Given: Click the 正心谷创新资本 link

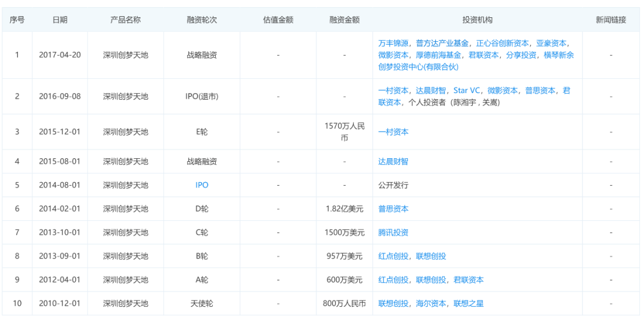Looking at the screenshot, I should [x=502, y=43].
